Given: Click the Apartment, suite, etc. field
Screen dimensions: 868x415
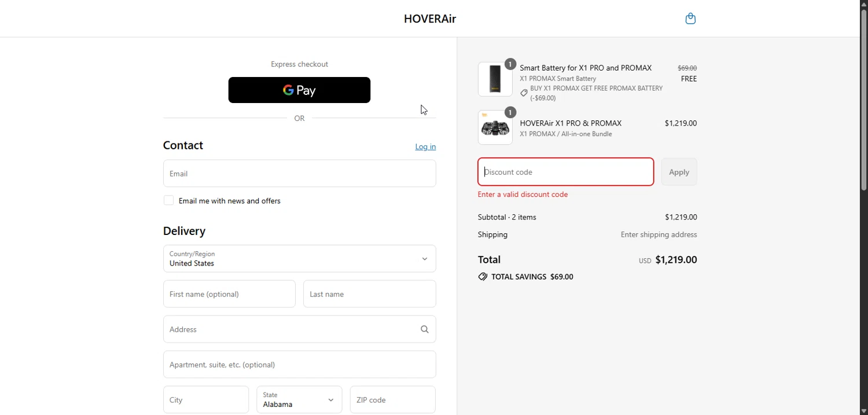Looking at the screenshot, I should pos(299,364).
